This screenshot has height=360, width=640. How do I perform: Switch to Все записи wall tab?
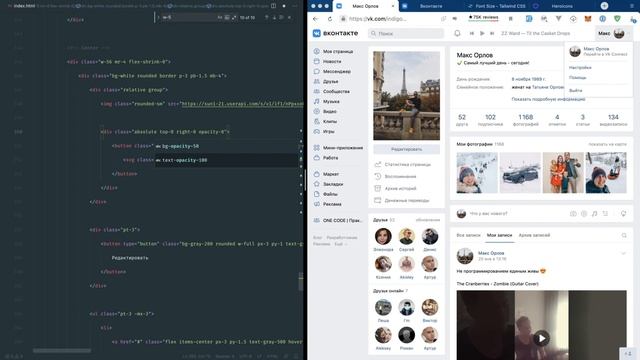(x=468, y=236)
